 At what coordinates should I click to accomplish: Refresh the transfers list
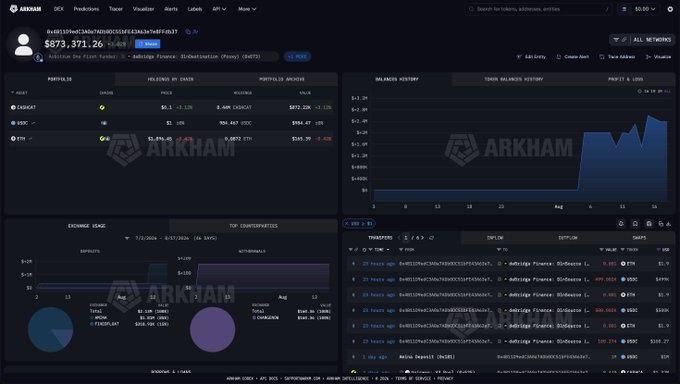[432, 238]
